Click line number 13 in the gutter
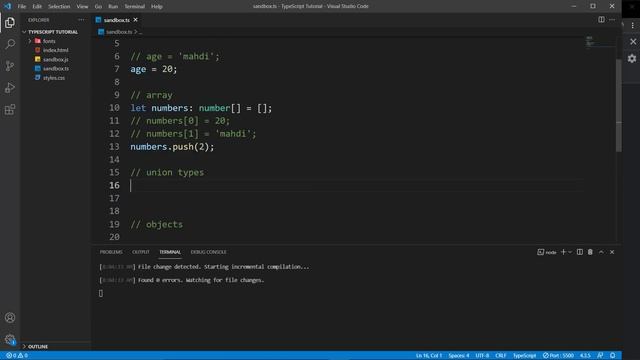 pyautogui.click(x=114, y=147)
